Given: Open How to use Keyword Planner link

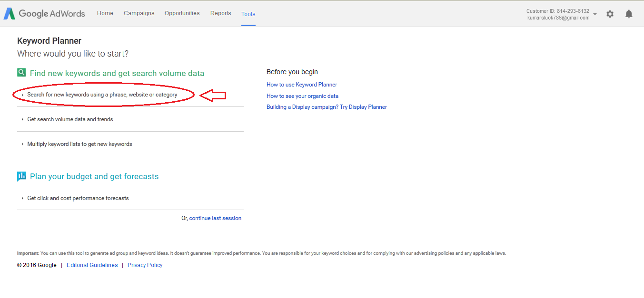Looking at the screenshot, I should click(x=302, y=85).
